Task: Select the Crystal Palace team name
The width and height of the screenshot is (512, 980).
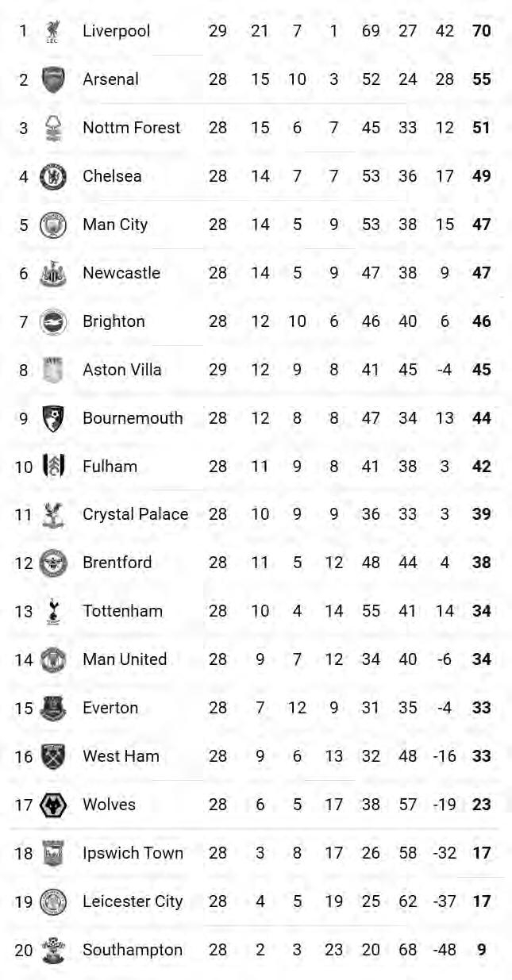Action: [x=136, y=514]
